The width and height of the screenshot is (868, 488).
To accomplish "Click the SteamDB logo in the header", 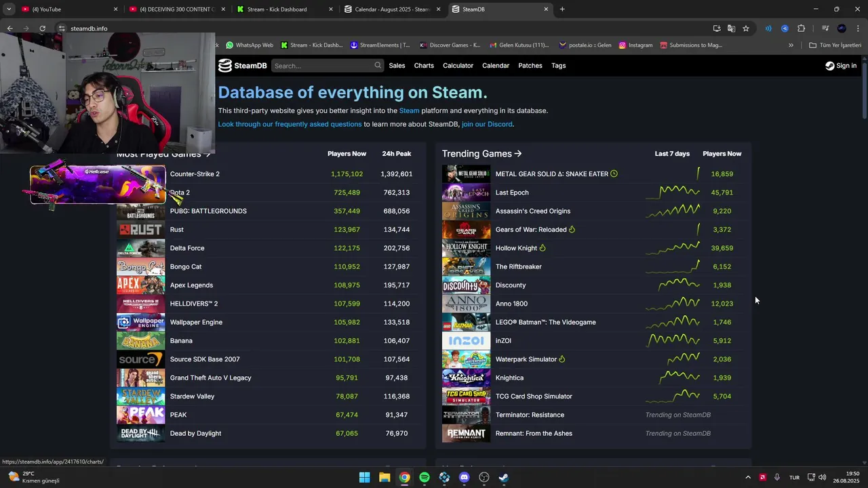I will click(242, 66).
